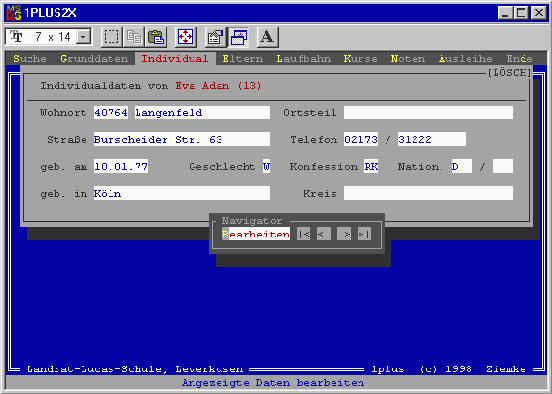Viewport: 552px width, 394px height.
Task: Open the 7 x 14 font size dropdown
Action: [x=83, y=37]
